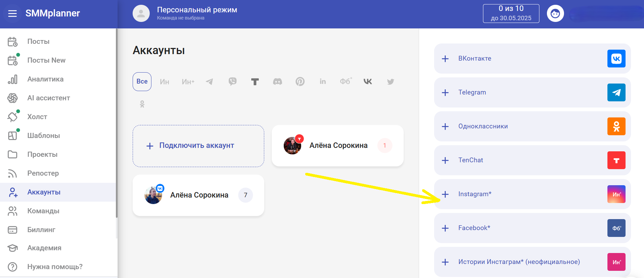This screenshot has height=278, width=644.
Task: Filter accounts by Pinterest icon
Action: click(x=300, y=81)
